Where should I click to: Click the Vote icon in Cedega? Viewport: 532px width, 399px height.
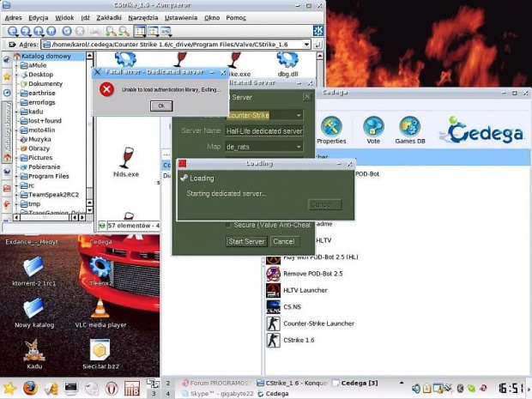tap(373, 130)
